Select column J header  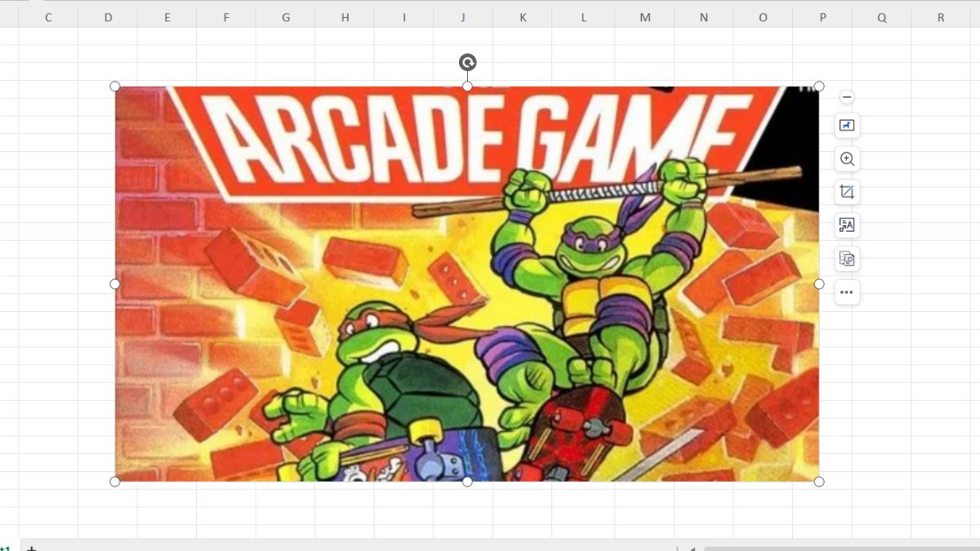click(x=464, y=17)
